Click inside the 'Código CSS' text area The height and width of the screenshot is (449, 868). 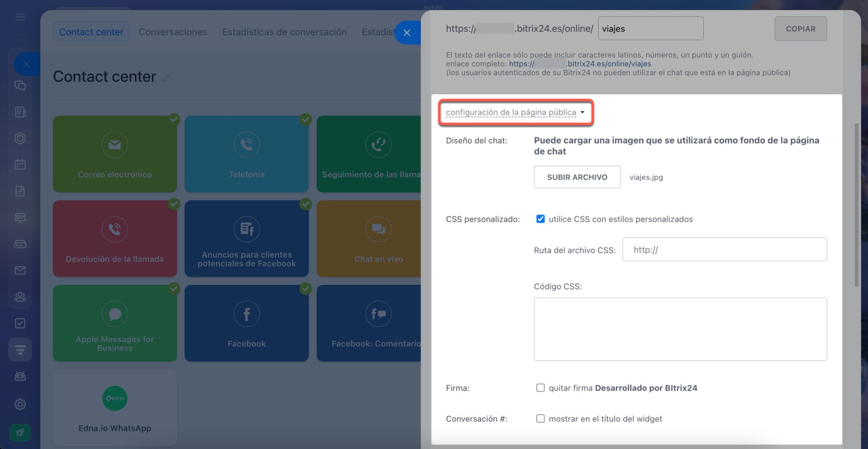(x=680, y=329)
